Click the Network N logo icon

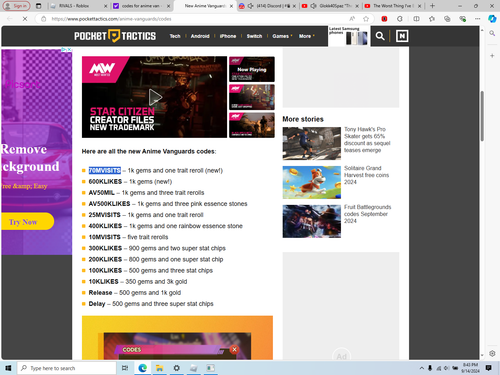point(402,36)
